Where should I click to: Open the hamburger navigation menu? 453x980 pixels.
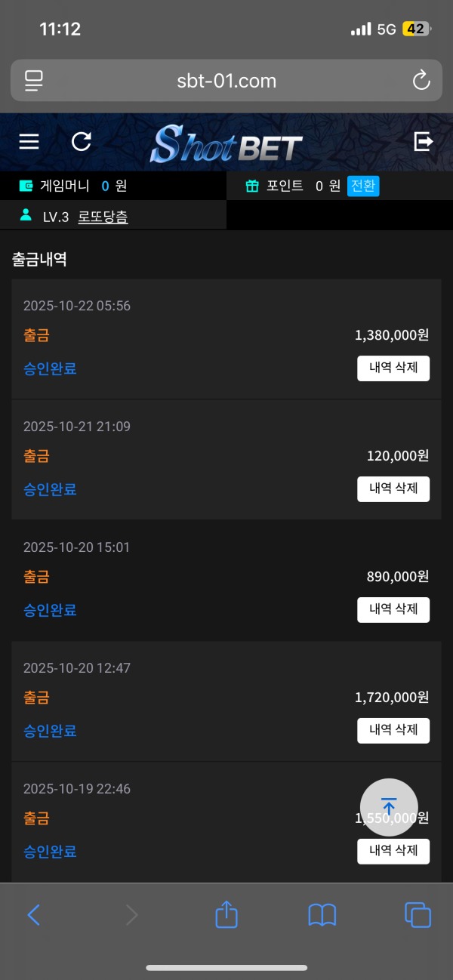tap(28, 142)
